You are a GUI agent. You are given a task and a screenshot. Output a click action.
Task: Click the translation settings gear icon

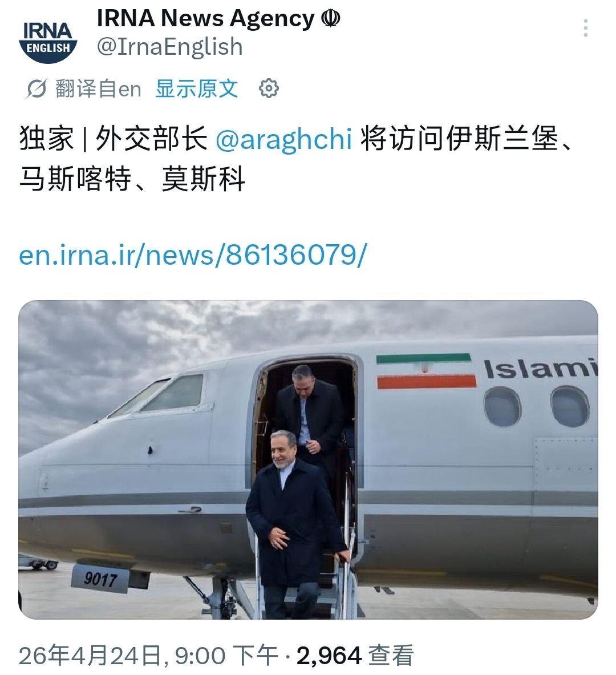pyautogui.click(x=269, y=88)
